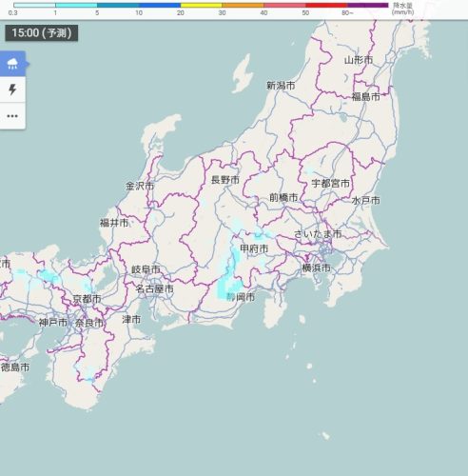
Task: Click the blue 10 mm/h legend segment
Action: (160, 6)
